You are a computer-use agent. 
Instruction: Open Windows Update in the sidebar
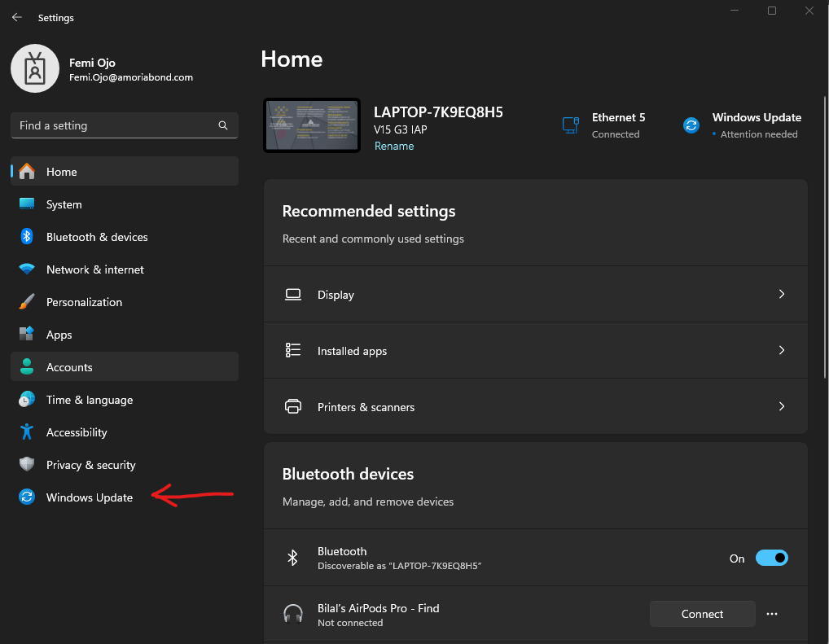point(125,497)
